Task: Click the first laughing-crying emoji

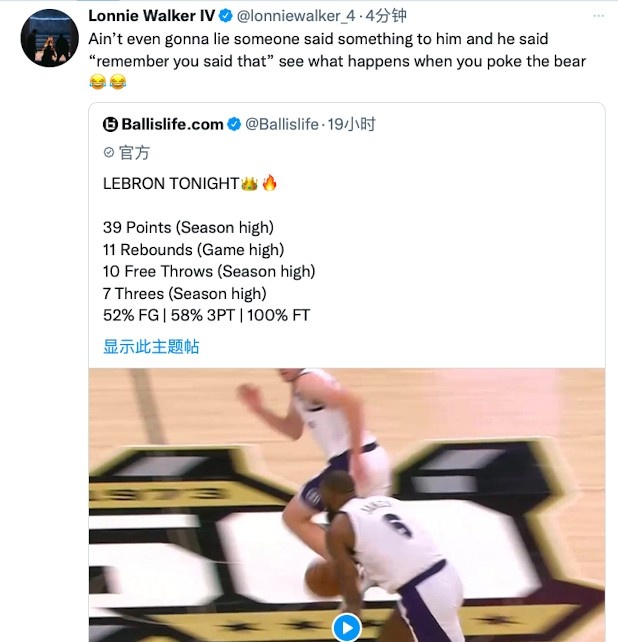Action: 97,82
